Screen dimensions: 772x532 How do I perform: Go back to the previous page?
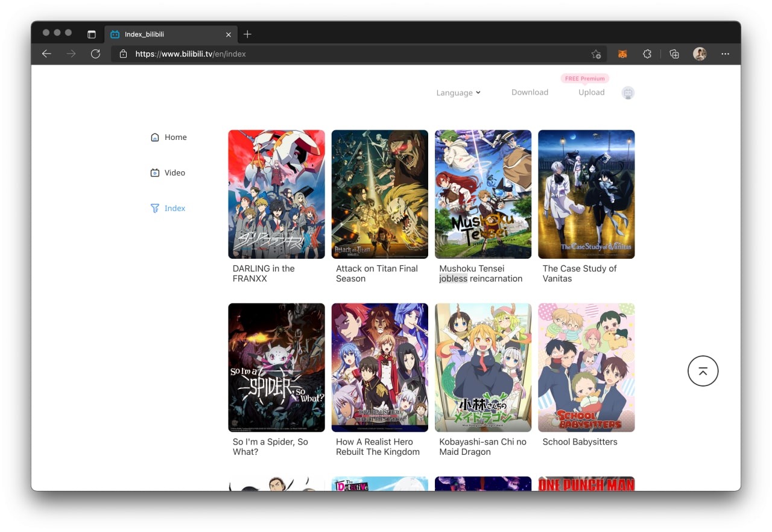tap(46, 54)
